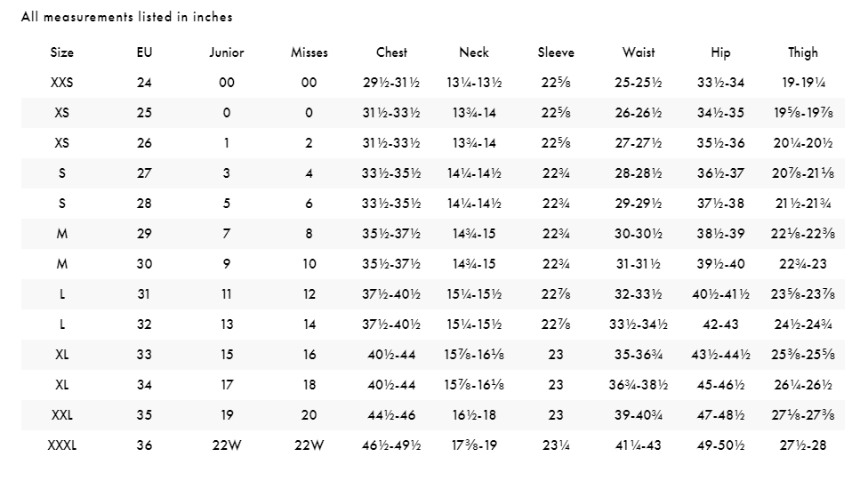Click the chest measurement 46½-49½
This screenshot has height=481, width=868.
391,445
